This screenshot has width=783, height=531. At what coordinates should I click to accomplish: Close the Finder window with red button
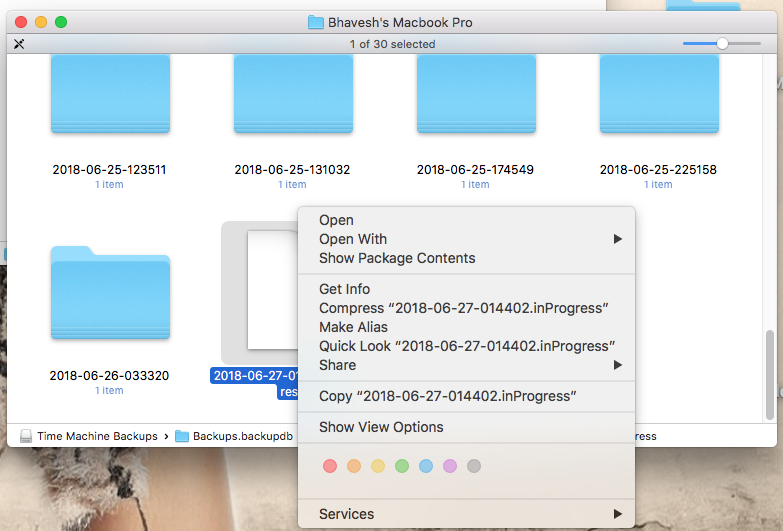tap(21, 22)
